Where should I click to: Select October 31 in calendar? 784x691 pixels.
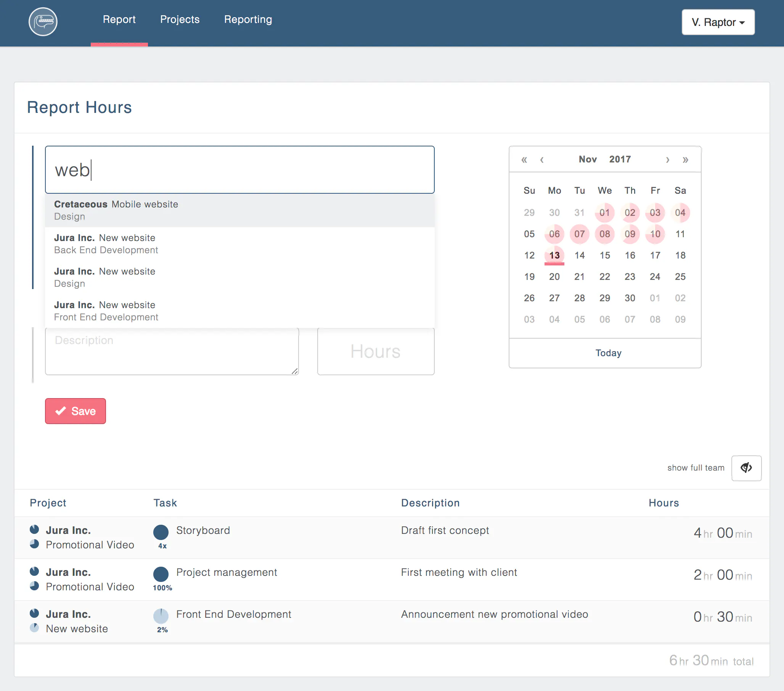pyautogui.click(x=579, y=212)
